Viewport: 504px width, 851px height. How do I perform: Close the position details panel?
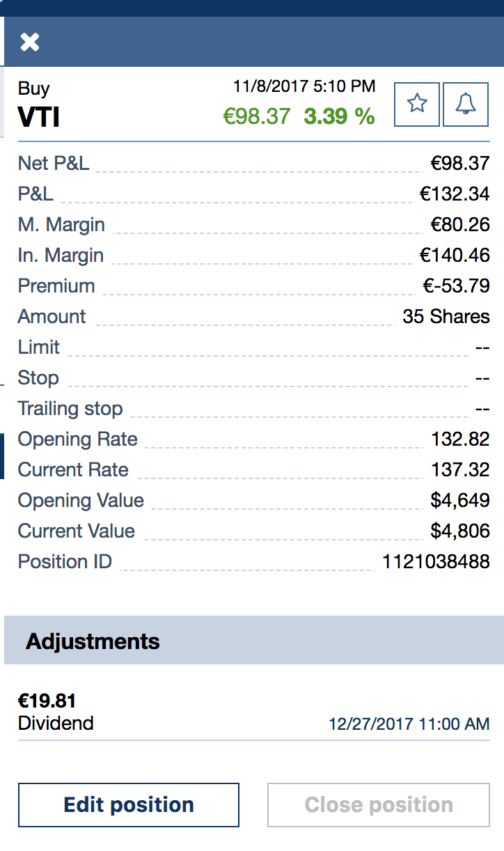pyautogui.click(x=30, y=42)
